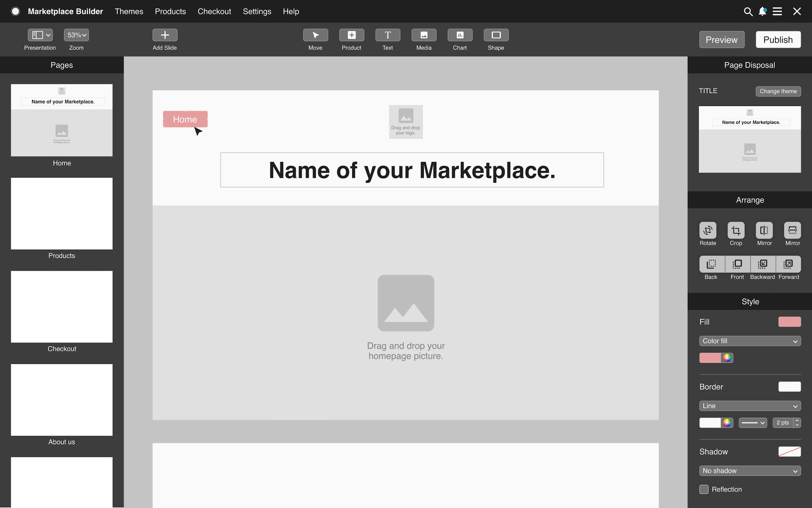Open the 53% zoom dropdown
This screenshot has width=812, height=508.
(76, 35)
